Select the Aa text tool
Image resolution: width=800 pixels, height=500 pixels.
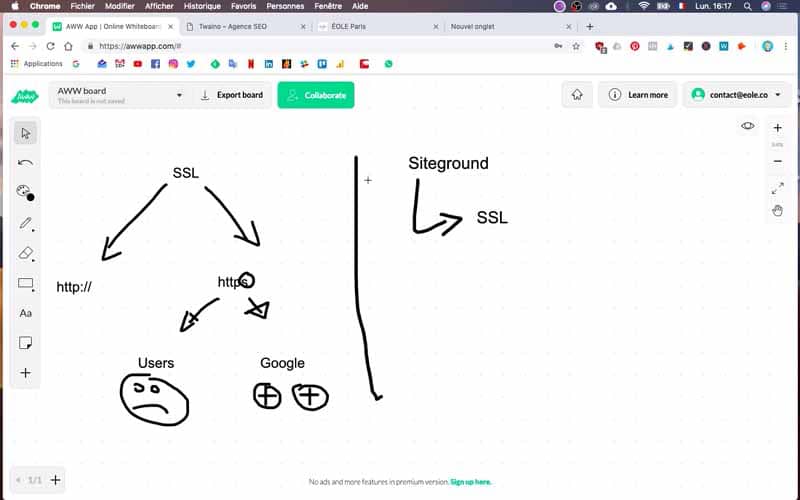coord(25,313)
